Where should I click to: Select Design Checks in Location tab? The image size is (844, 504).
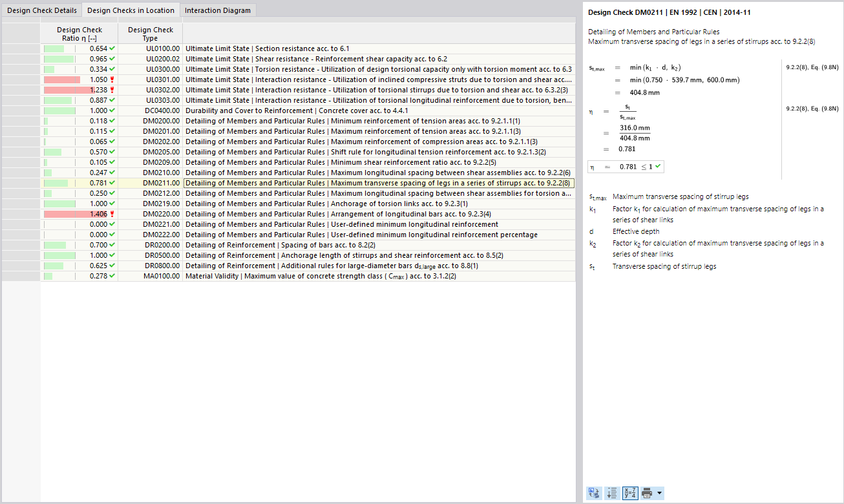[131, 10]
